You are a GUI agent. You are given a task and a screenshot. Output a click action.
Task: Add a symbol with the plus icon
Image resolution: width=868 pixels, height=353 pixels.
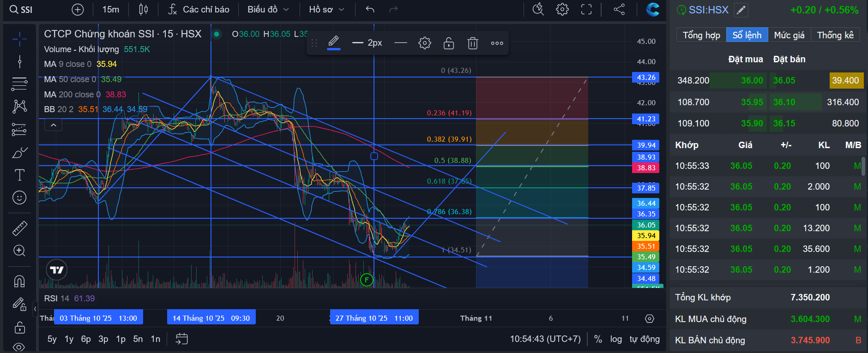pyautogui.click(x=78, y=10)
